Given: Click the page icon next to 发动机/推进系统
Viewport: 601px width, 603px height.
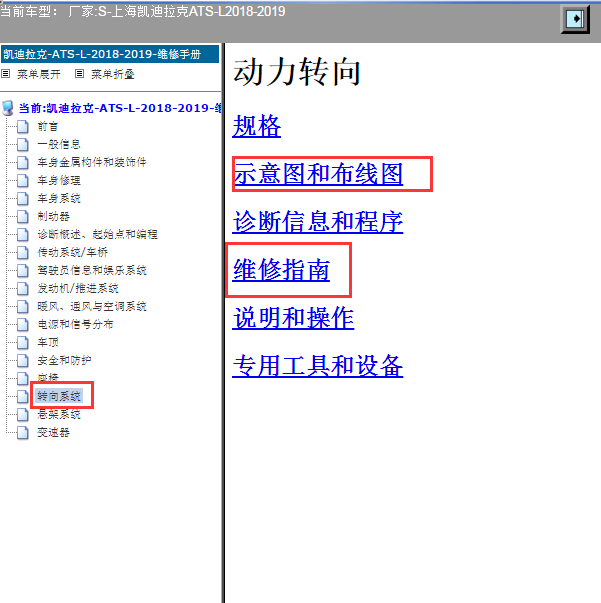Looking at the screenshot, I should click(23, 288).
